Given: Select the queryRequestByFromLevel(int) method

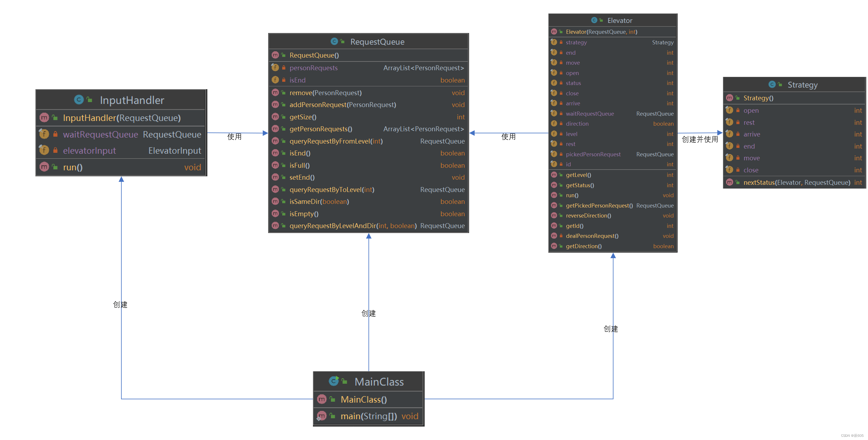Looking at the screenshot, I should click(336, 141).
